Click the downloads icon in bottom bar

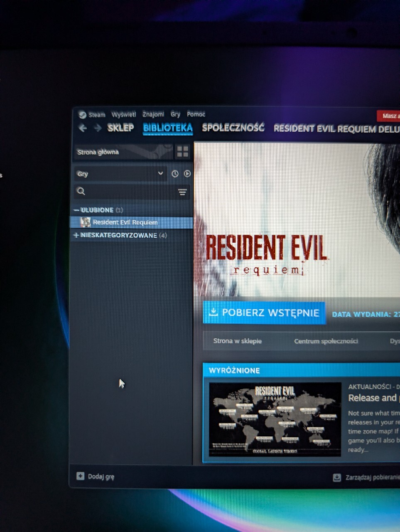coord(337,478)
